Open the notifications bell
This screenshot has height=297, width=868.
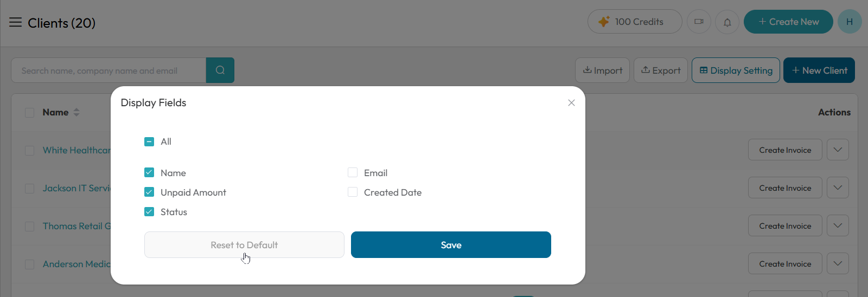[727, 22]
